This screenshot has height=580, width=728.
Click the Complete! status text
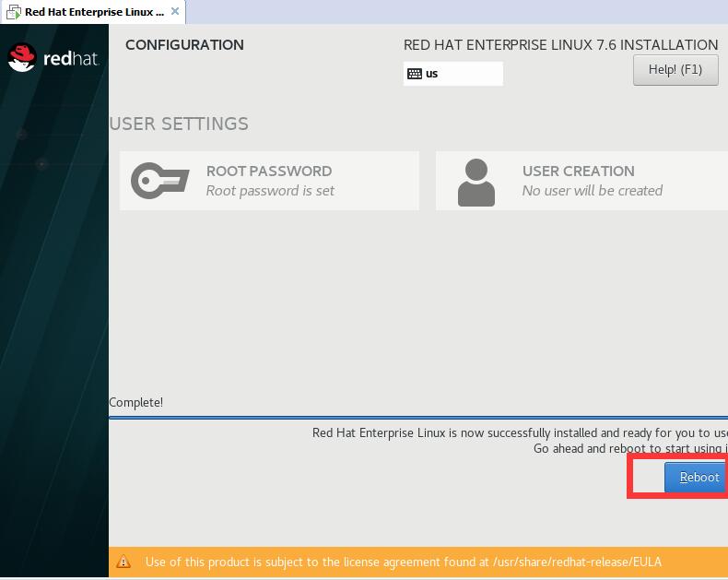(x=136, y=402)
